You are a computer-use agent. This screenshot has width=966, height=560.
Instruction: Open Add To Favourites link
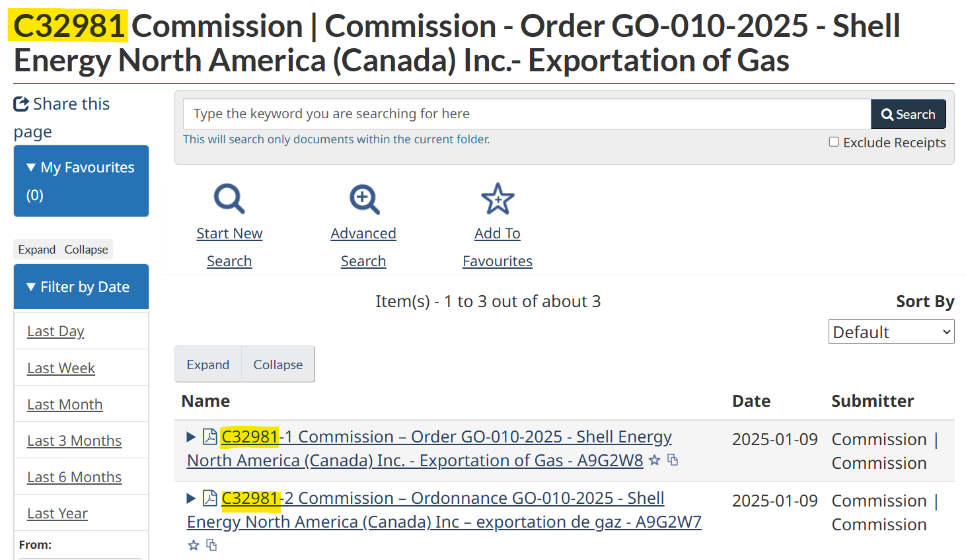498,247
